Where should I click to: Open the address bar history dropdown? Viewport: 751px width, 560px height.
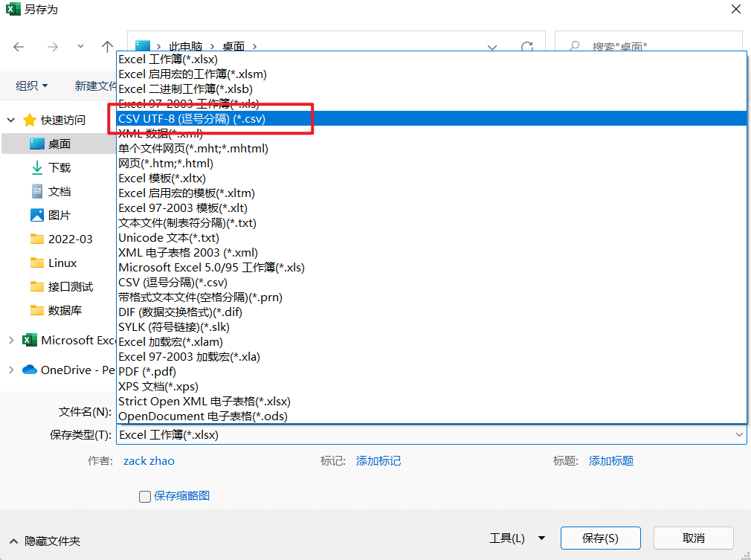pos(492,47)
